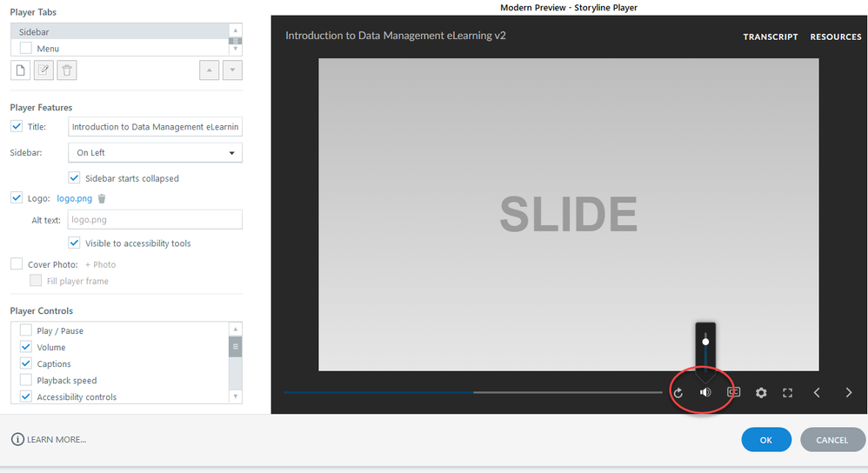Uncheck the Title checkbox
This screenshot has width=868, height=473.
point(17,126)
